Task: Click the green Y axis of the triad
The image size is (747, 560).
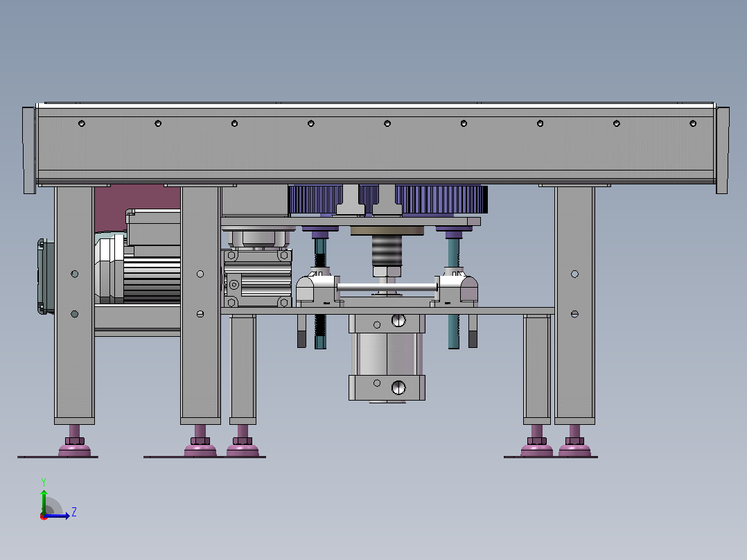Action: 44,501
